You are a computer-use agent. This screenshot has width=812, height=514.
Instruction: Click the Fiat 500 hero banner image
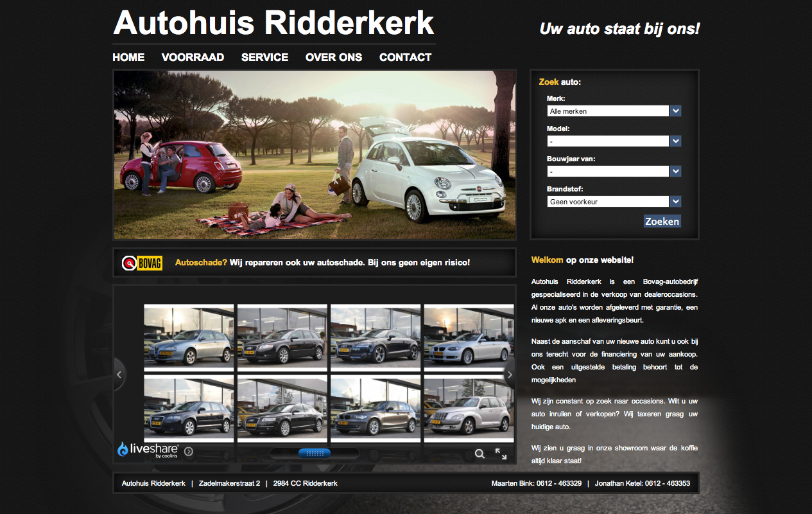click(x=315, y=155)
